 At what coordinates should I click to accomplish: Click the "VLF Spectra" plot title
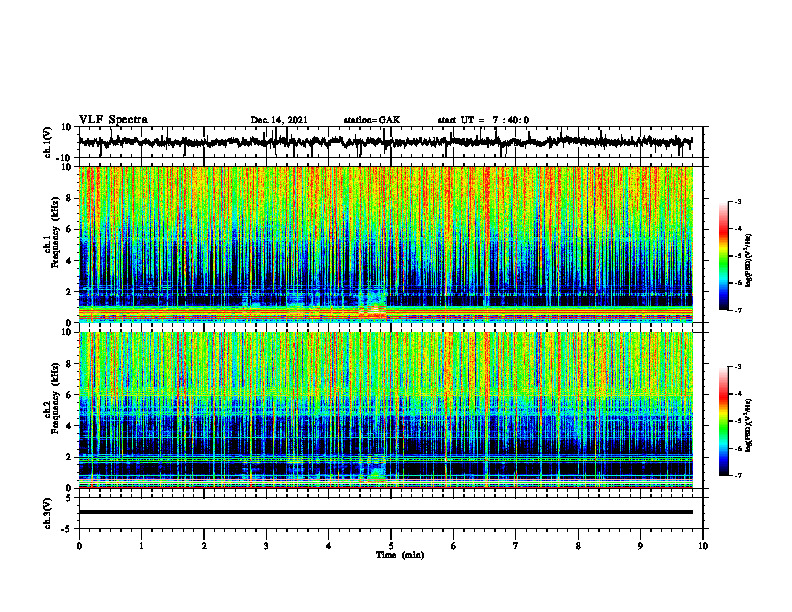(x=113, y=120)
